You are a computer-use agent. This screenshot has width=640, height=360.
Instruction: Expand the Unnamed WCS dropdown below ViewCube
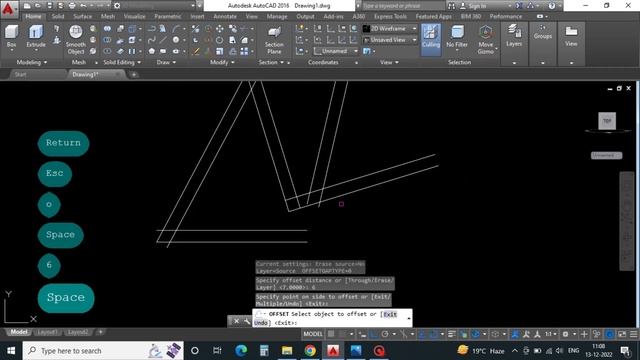[x=607, y=156]
